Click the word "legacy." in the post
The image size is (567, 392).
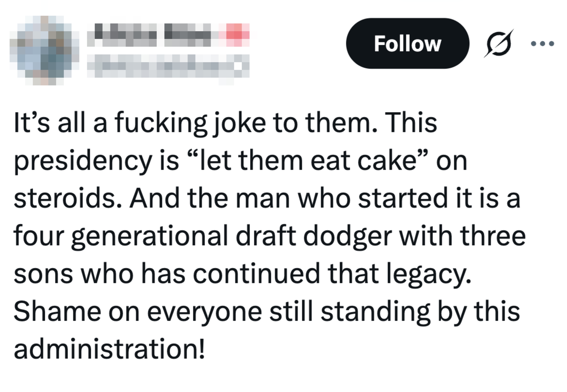point(429,274)
